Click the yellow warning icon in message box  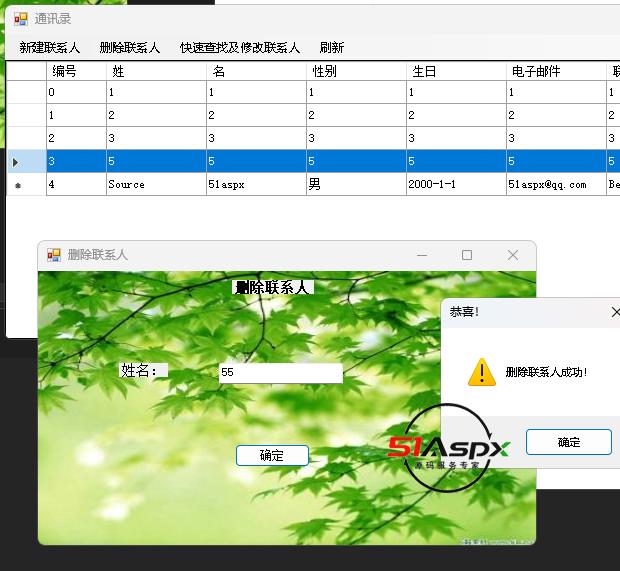click(482, 372)
